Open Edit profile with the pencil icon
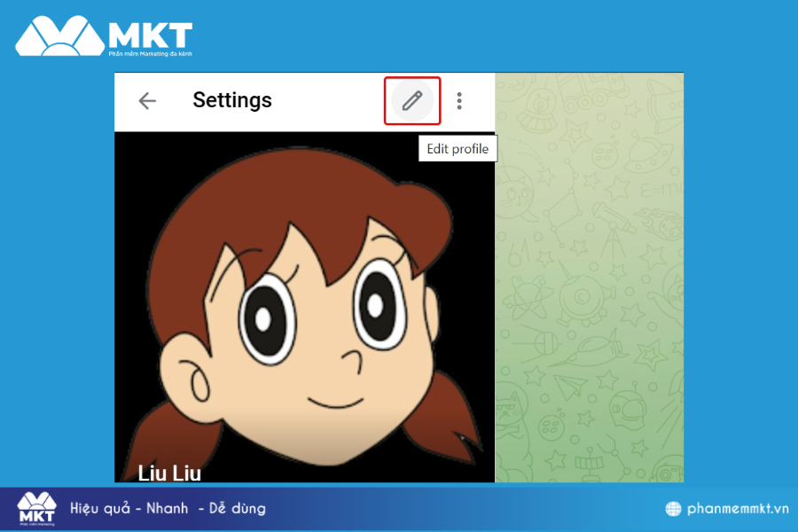The height and width of the screenshot is (532, 798). click(x=412, y=101)
